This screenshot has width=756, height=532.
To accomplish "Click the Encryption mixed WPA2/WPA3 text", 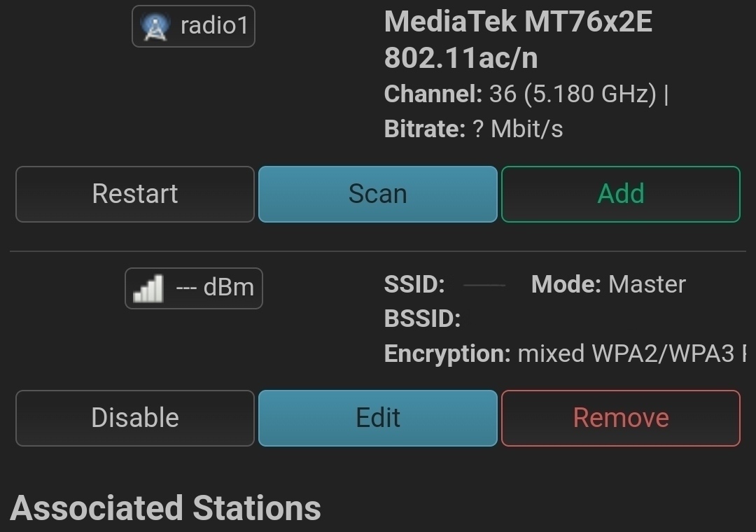I will pyautogui.click(x=565, y=353).
